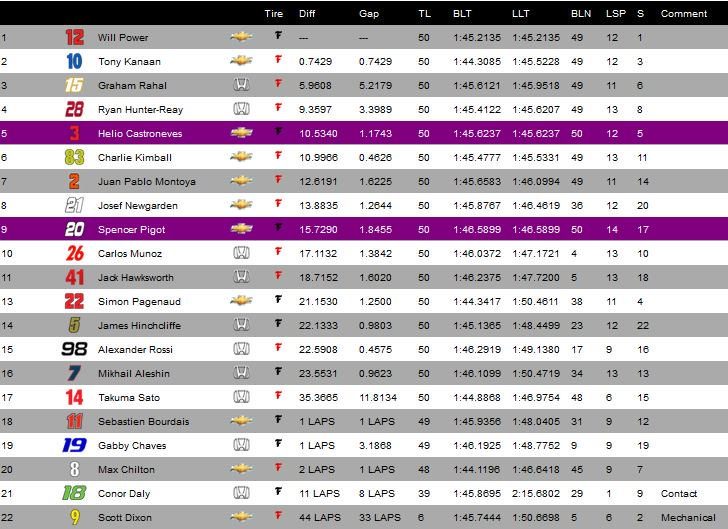Screen dimensions: 728x529
Task: Click Diff value 10.5340 in Castroneves row
Action: (x=318, y=134)
